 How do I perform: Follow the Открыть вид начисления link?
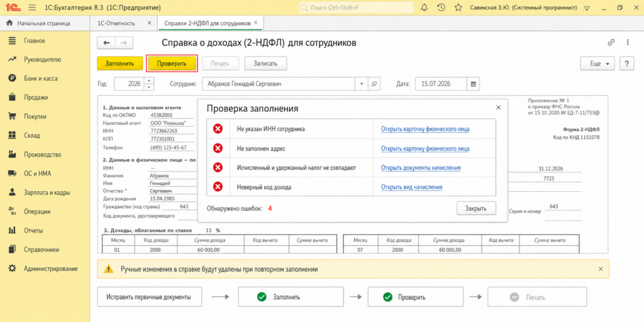411,187
